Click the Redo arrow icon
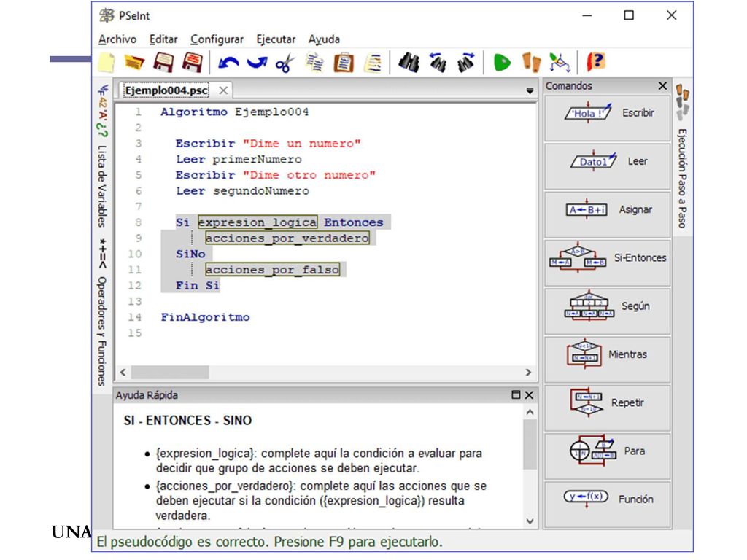747x560 pixels. point(257,63)
